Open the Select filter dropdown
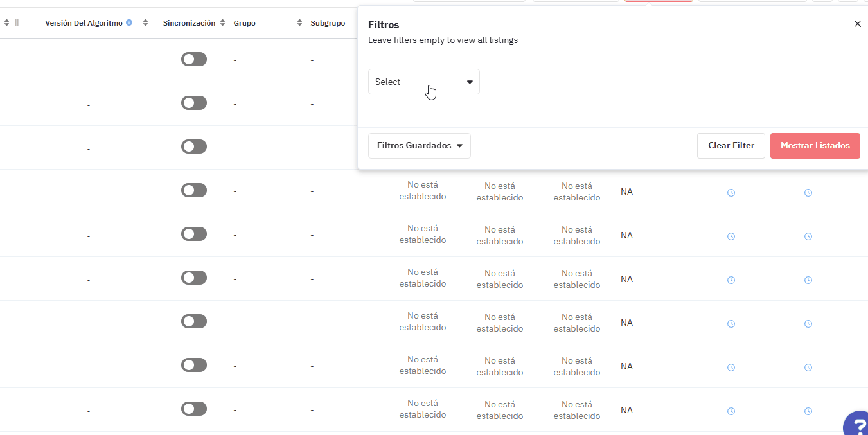Screen dimensions: 868x435 click(423, 82)
